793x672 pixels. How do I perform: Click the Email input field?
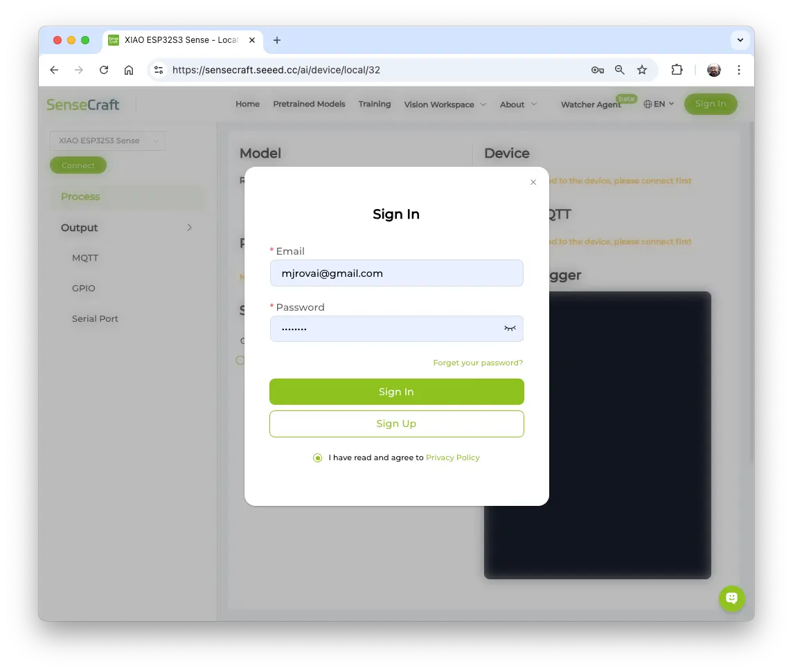[396, 273]
